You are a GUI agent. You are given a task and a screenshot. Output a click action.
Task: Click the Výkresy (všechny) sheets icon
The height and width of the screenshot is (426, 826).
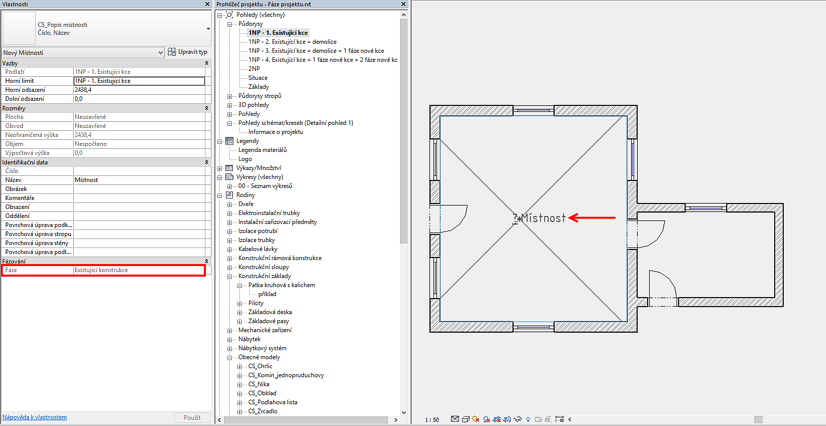(x=229, y=177)
